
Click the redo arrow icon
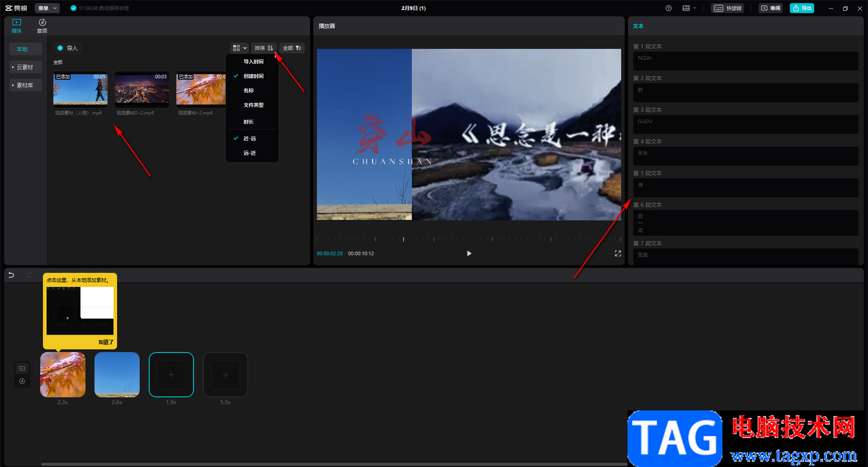(29, 275)
